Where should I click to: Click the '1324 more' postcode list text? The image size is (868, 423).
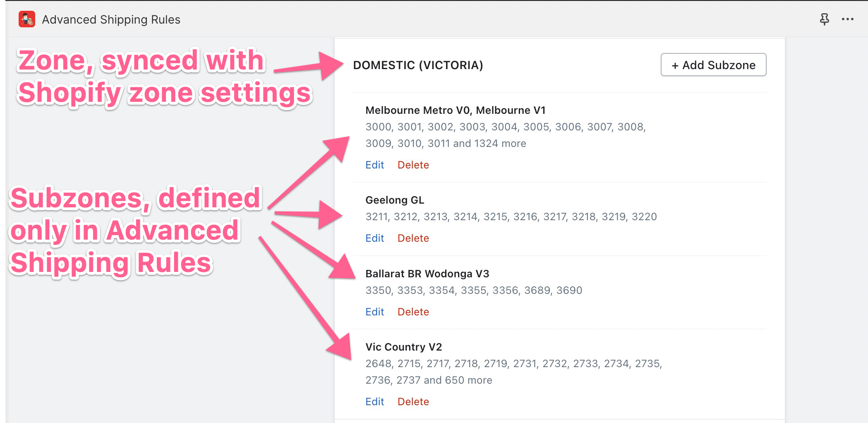click(500, 143)
